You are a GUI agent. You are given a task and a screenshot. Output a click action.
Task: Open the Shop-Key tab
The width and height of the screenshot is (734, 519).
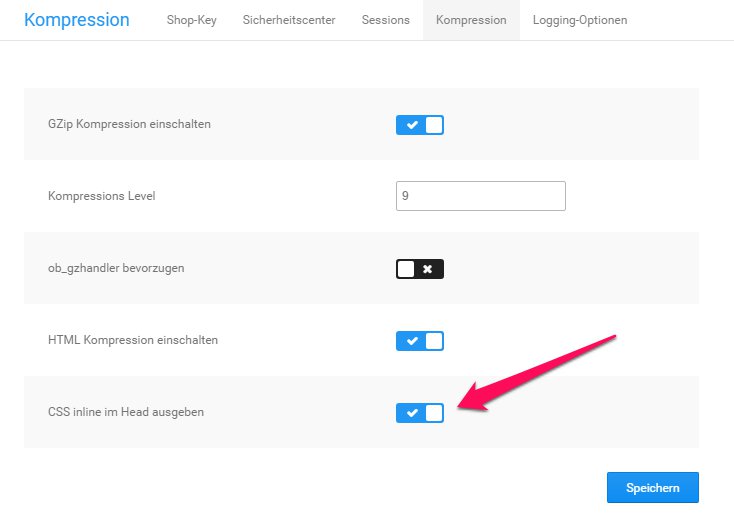[x=191, y=20]
